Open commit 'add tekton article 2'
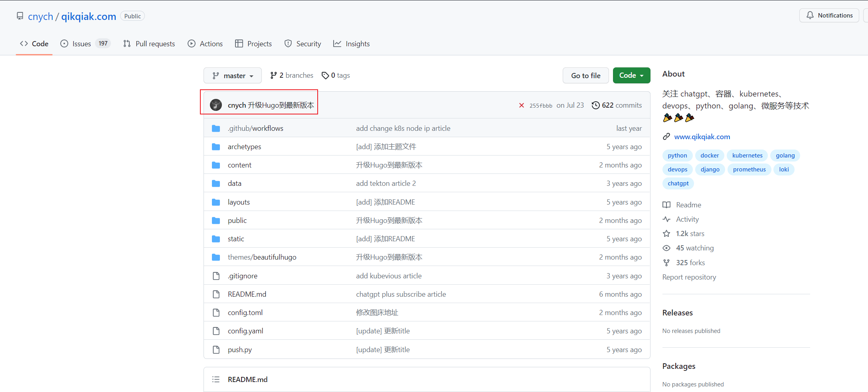 [386, 183]
